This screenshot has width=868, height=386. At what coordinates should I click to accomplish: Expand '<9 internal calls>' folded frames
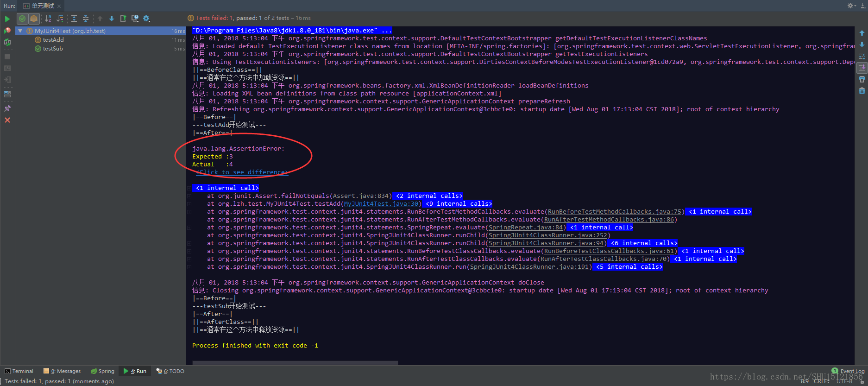tap(457, 204)
